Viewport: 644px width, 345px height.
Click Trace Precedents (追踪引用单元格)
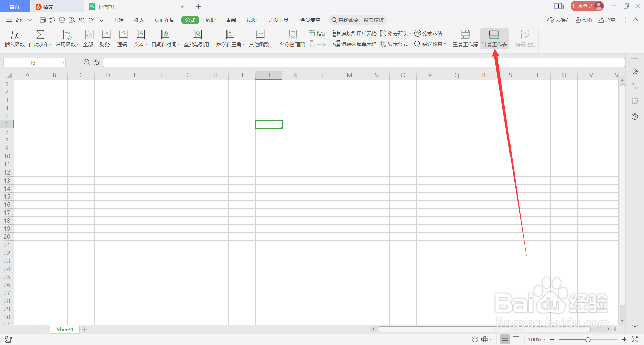click(x=355, y=33)
